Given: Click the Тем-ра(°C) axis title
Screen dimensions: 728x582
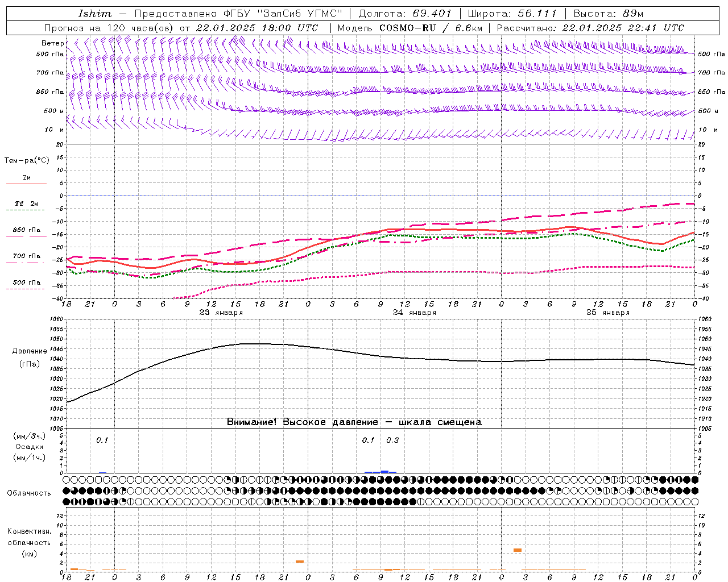Looking at the screenshot, I should [27, 161].
